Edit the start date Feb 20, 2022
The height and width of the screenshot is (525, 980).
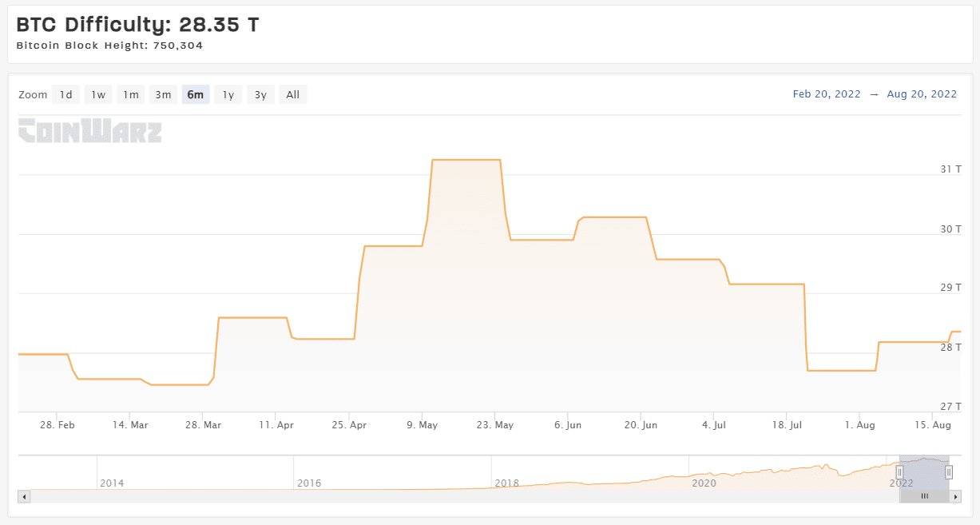[x=827, y=94]
